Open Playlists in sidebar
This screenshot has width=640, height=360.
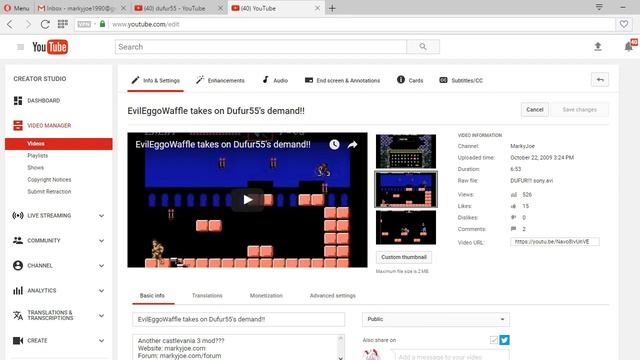[x=38, y=156]
